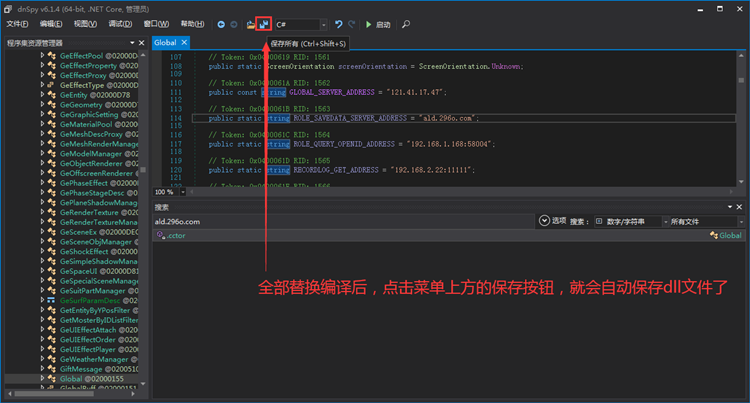
Task: Expand the search options chevron
Action: [544, 221]
